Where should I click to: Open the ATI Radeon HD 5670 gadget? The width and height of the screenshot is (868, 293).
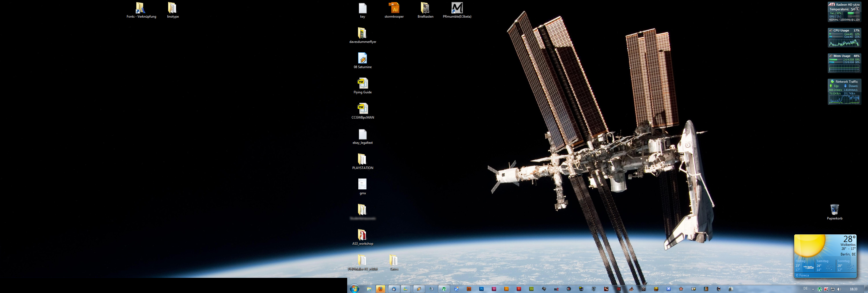pyautogui.click(x=844, y=12)
